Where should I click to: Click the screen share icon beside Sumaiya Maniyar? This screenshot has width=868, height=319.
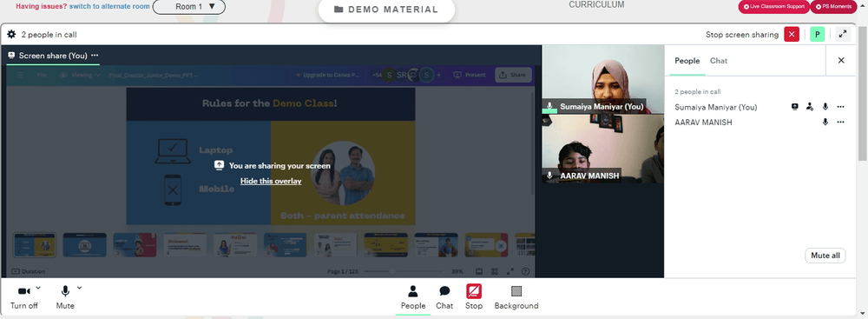[795, 107]
